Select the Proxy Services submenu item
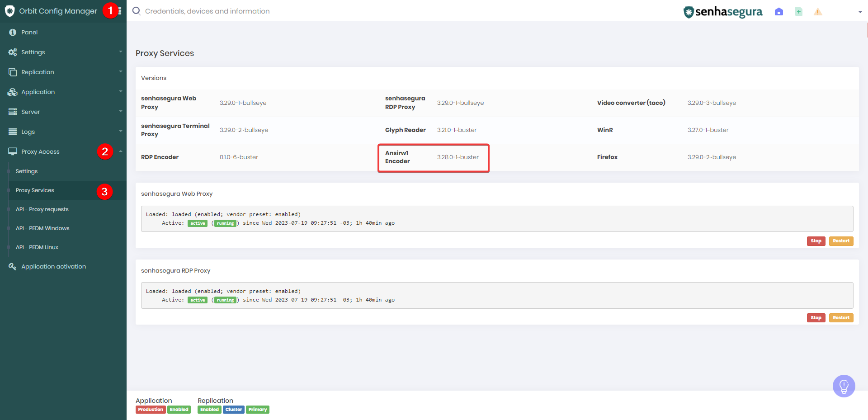 [35, 190]
